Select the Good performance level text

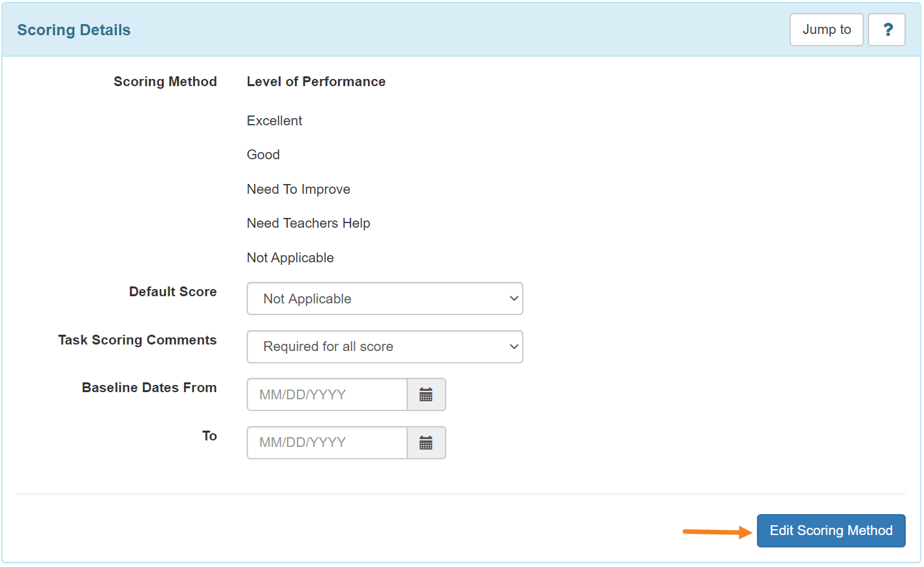263,155
